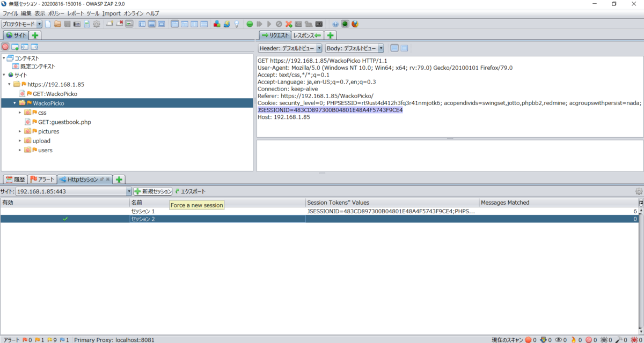Image resolution: width=644 pixels, height=343 pixels.
Task: Toggle the active cell for セッション 1
Action: tap(65, 211)
